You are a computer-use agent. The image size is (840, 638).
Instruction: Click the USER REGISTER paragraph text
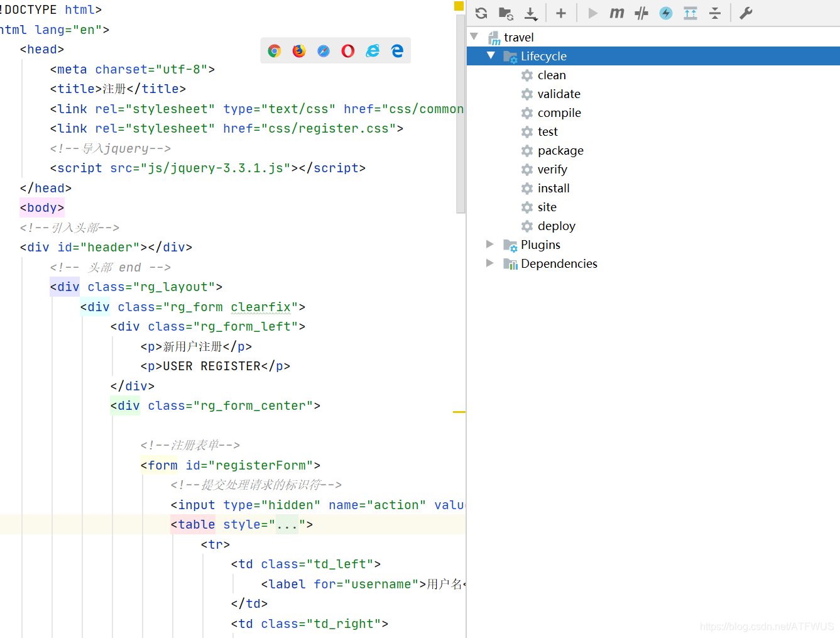212,366
